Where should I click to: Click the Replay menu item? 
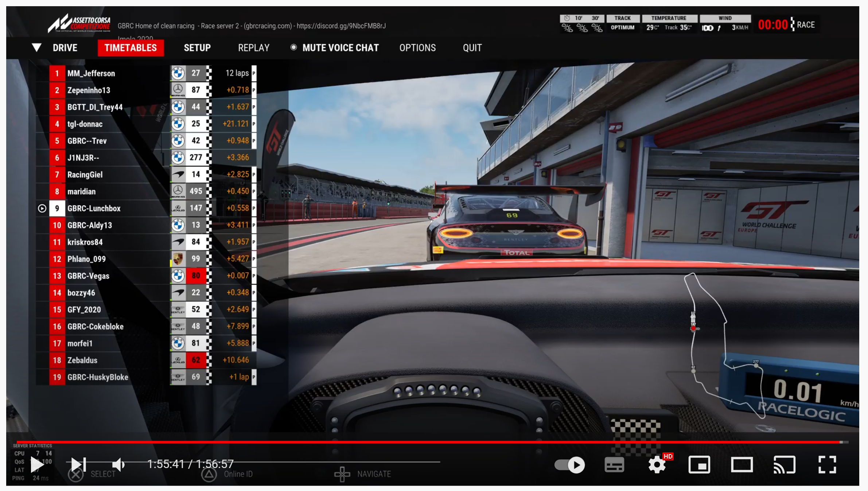pos(254,48)
